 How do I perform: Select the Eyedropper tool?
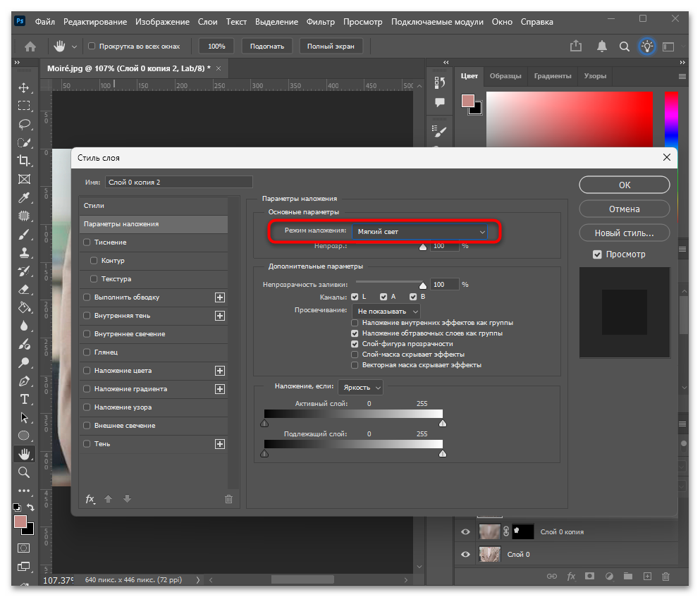(x=24, y=197)
